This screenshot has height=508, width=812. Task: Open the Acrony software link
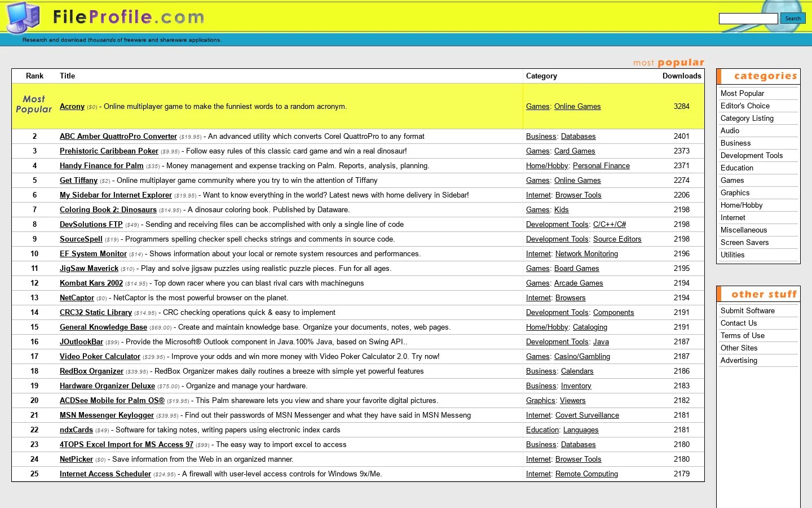[x=72, y=107]
